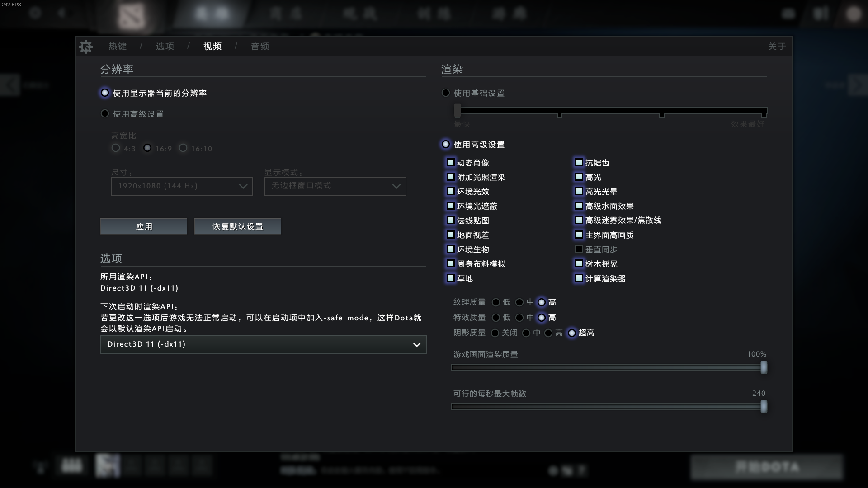
Task: Select 使用基础设置 rendering radio button
Action: (x=446, y=93)
